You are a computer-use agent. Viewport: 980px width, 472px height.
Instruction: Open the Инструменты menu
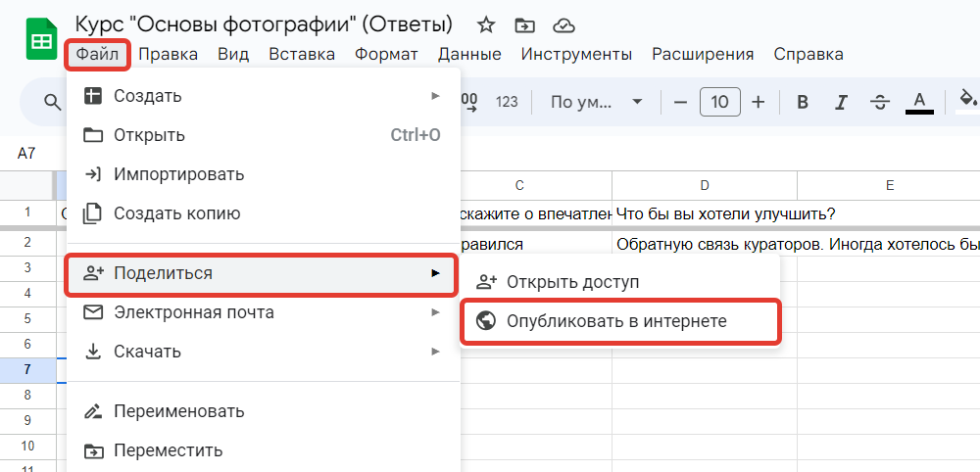576,54
